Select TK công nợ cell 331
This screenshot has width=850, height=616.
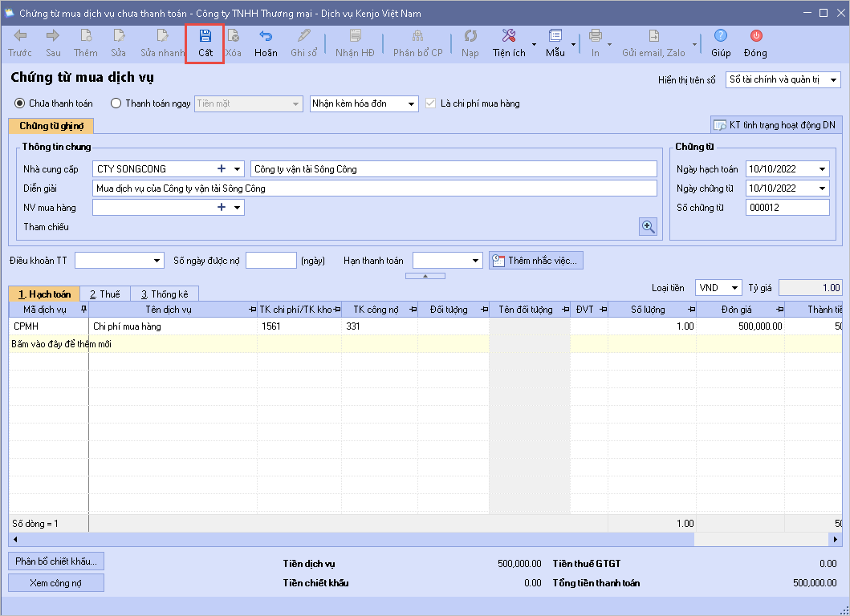point(380,326)
